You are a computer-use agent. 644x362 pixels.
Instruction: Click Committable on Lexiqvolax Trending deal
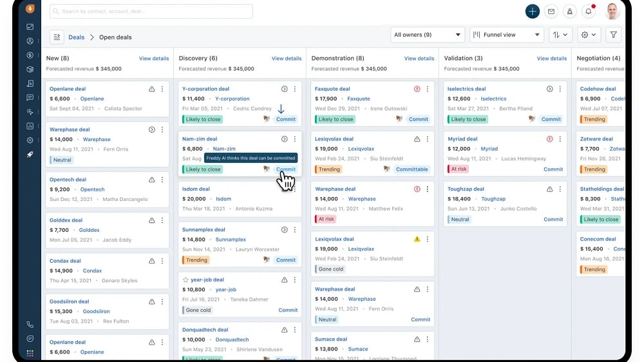click(x=412, y=169)
